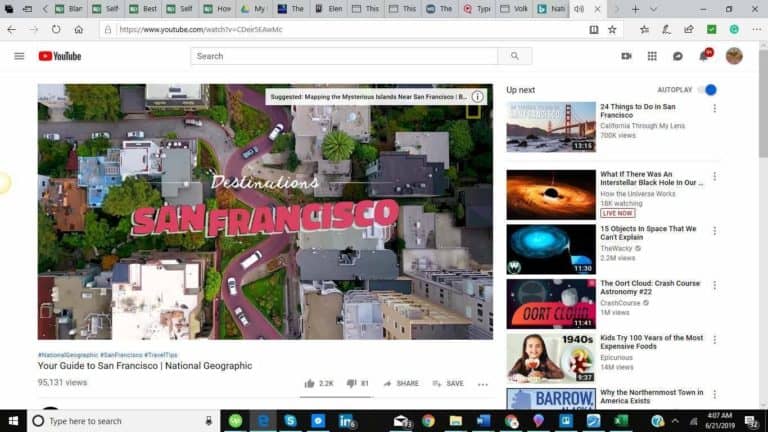Click the page vertical scrollbar

point(762,120)
